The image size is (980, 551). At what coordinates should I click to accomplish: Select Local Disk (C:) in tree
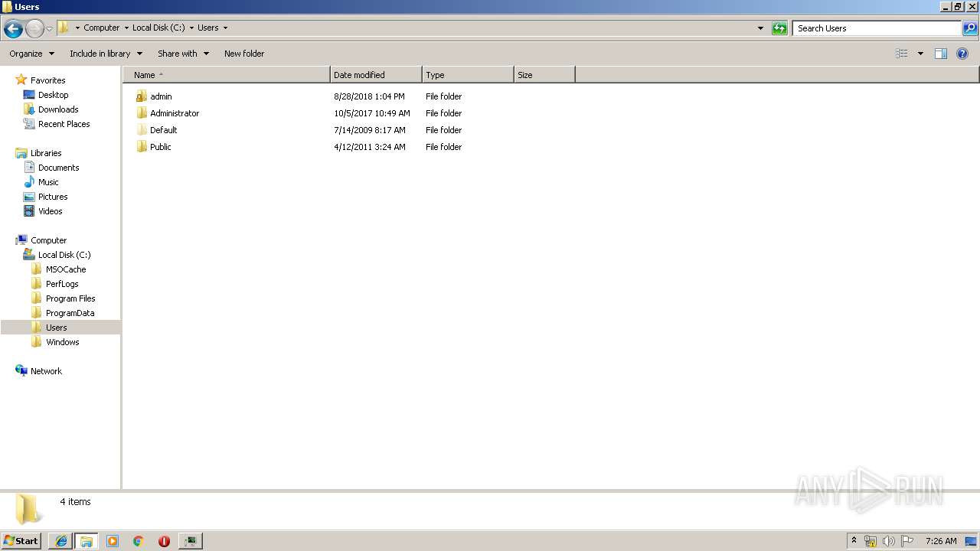point(64,255)
